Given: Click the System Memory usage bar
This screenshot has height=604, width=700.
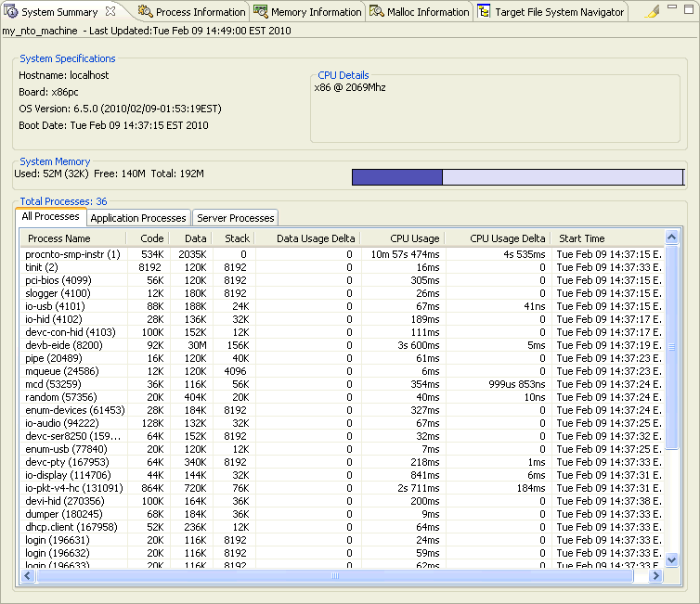Looking at the screenshot, I should tap(517, 177).
